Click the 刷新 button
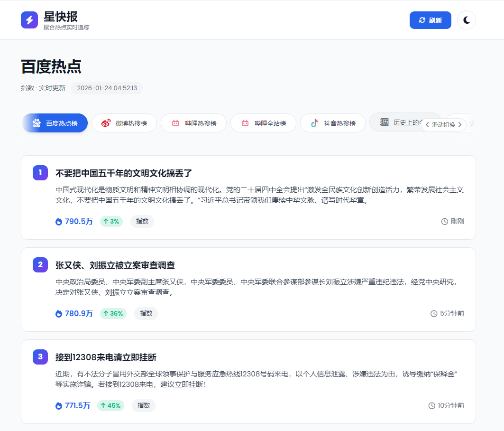The width and height of the screenshot is (504, 431). pyautogui.click(x=430, y=20)
